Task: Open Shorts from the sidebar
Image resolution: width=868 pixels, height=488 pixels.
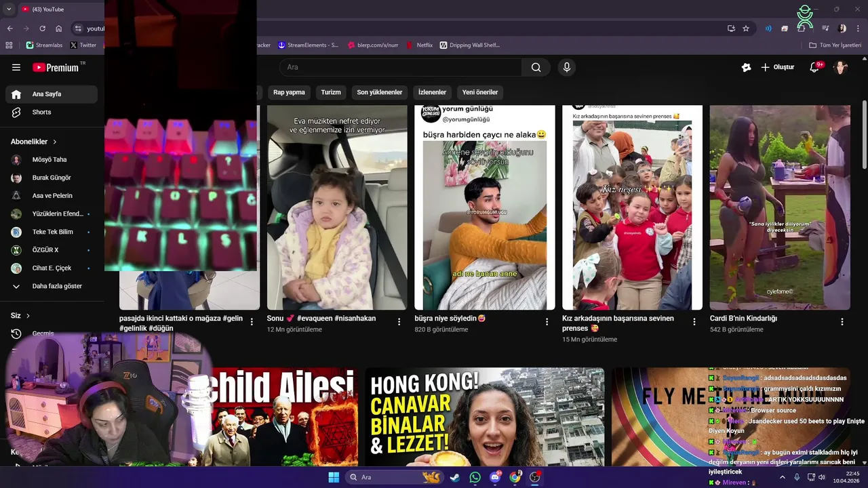Action: (52, 112)
